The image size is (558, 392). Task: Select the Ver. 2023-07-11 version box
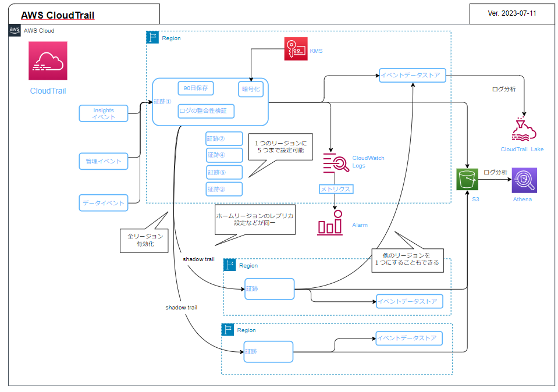coord(512,13)
